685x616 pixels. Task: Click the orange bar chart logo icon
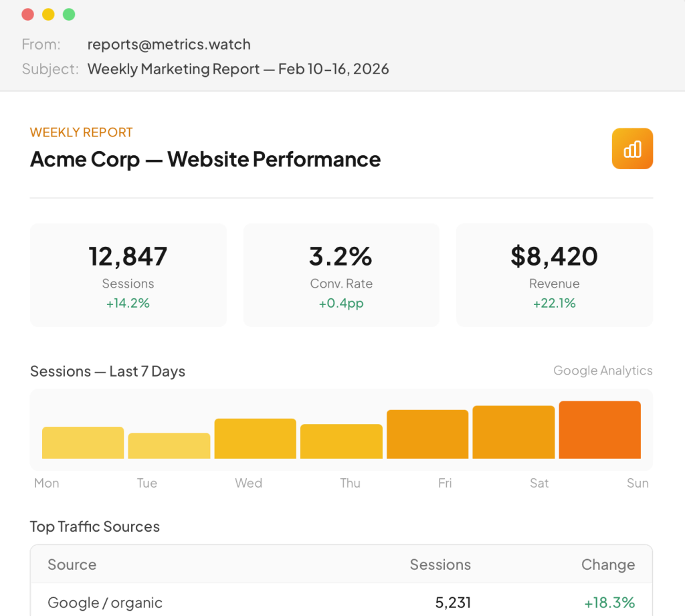pos(632,148)
